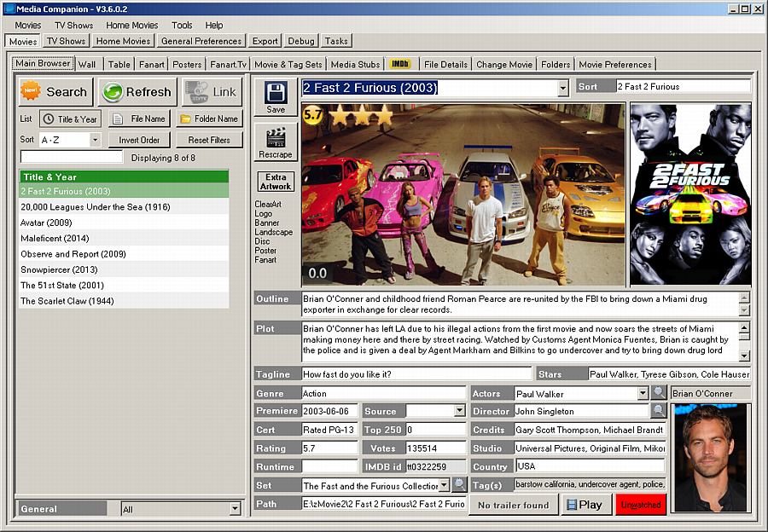Click the Genre field showing Action
768x532 pixels.
383,393
